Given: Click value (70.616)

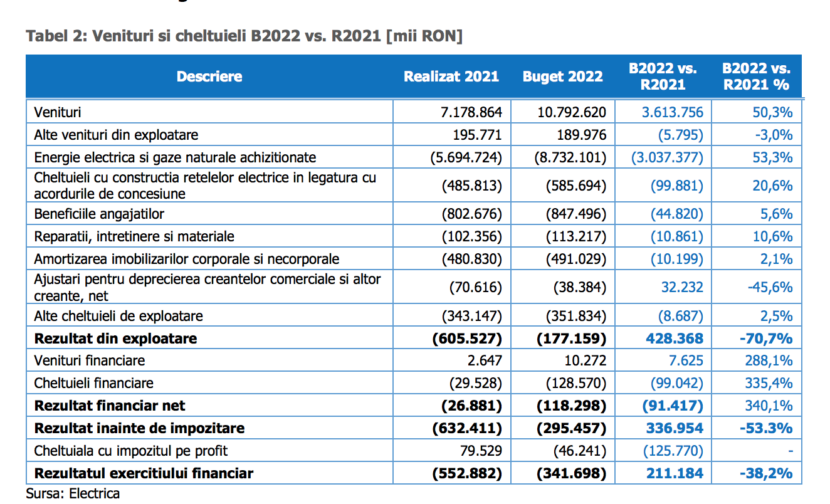Looking at the screenshot, I should pos(476,288).
